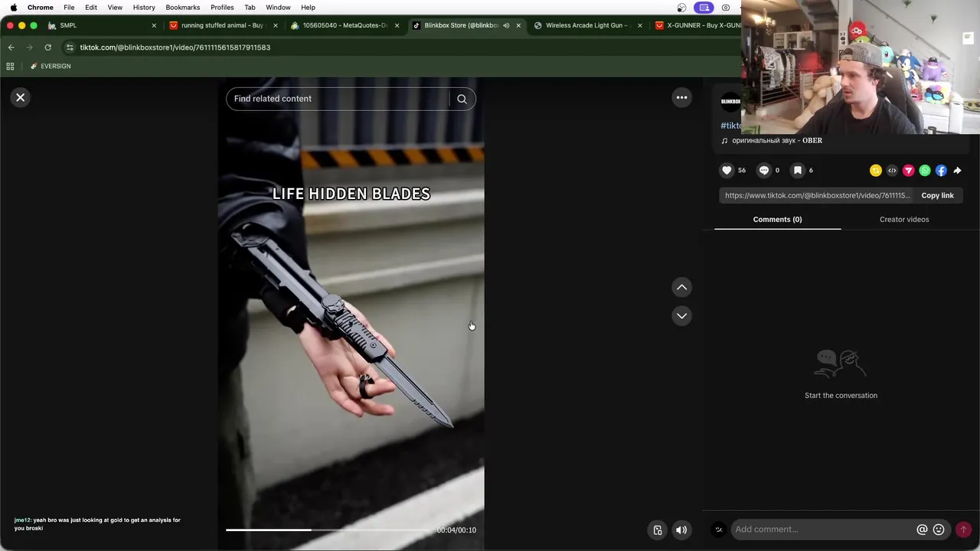This screenshot has width=980, height=551.
Task: Close the Blinkbox Store tab
Action: tap(518, 25)
